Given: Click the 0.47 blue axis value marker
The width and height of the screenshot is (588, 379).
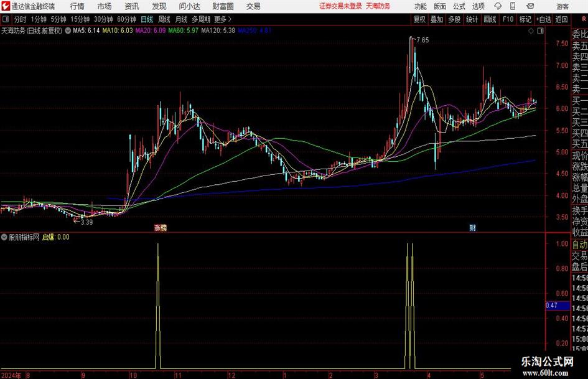Looking at the screenshot, I should click(558, 306).
